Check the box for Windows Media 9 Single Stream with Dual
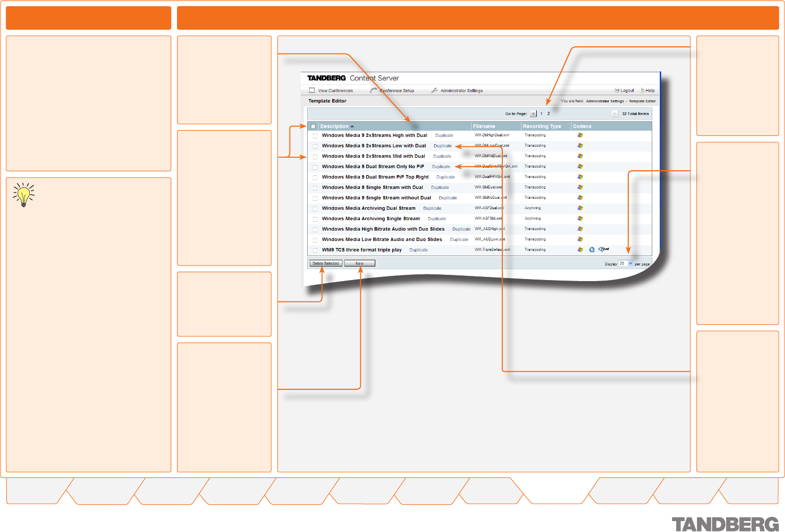 click(315, 188)
